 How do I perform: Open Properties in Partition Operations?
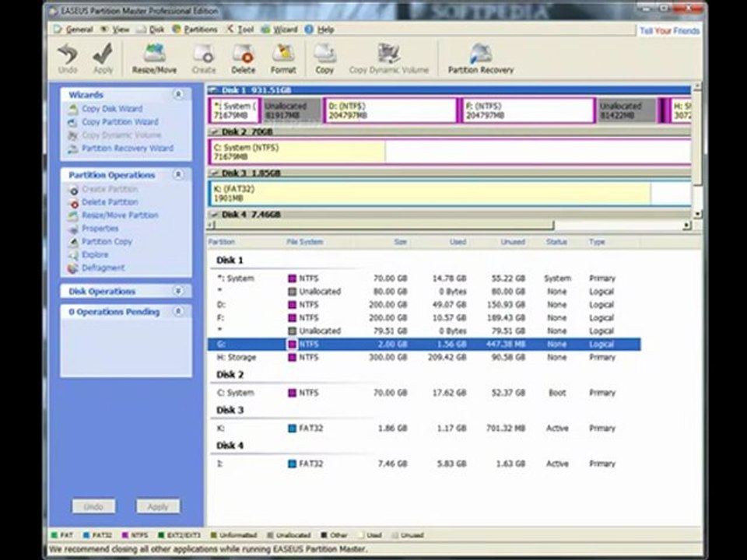[100, 229]
